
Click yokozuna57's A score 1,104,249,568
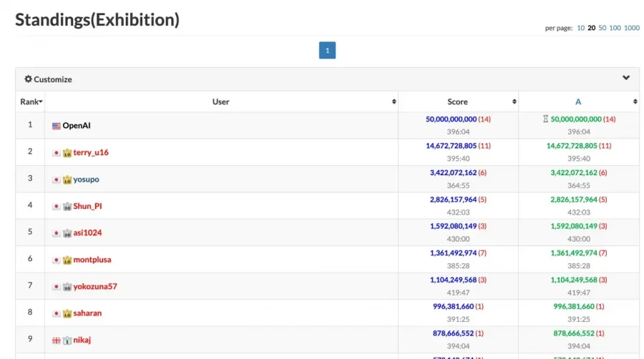pyautogui.click(x=574, y=280)
